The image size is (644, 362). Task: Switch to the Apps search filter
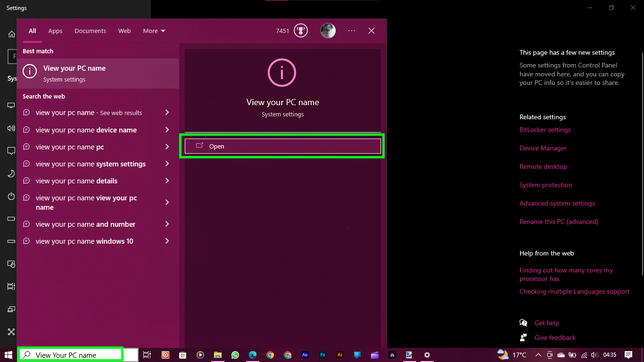[55, 31]
